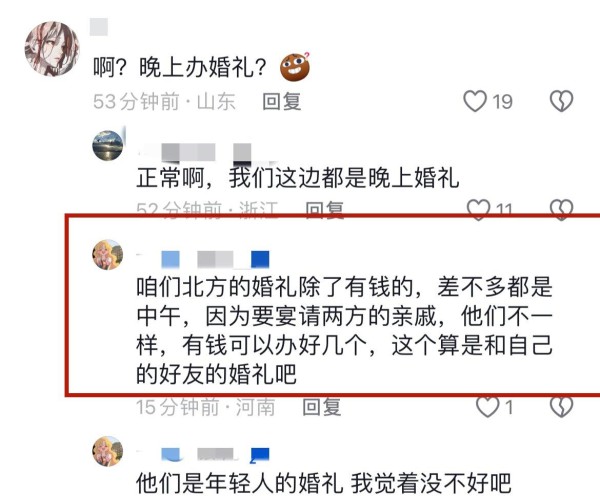The width and height of the screenshot is (600, 496).
Task: Open the blonde avatar above 咱们北方的婚礼 reply
Action: click(108, 255)
